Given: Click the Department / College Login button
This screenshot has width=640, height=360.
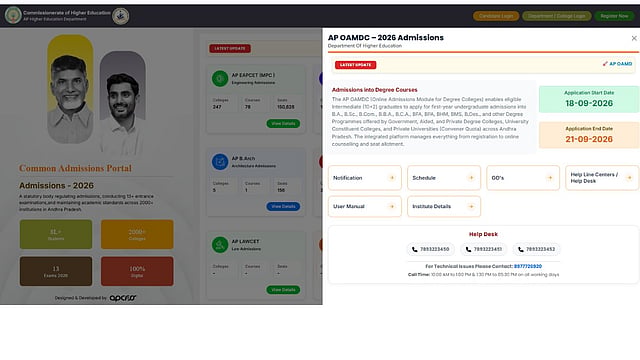Looking at the screenshot, I should pyautogui.click(x=556, y=16).
